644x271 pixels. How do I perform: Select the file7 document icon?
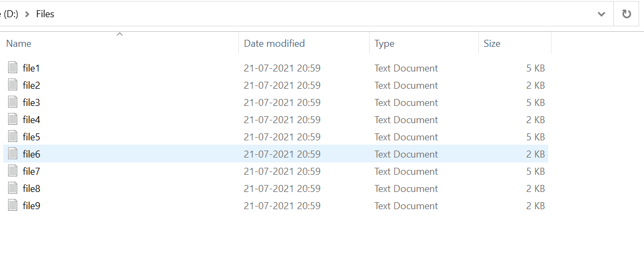click(13, 171)
